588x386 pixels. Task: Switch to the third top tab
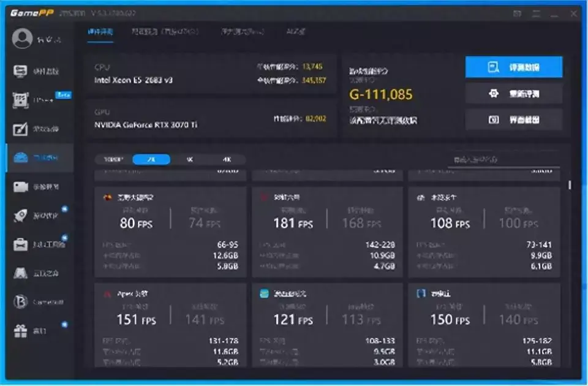[243, 31]
